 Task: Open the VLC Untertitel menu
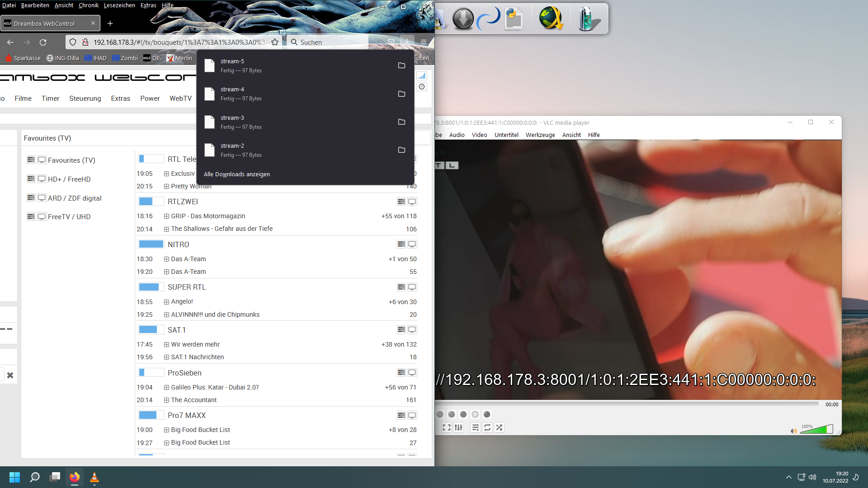pyautogui.click(x=506, y=135)
